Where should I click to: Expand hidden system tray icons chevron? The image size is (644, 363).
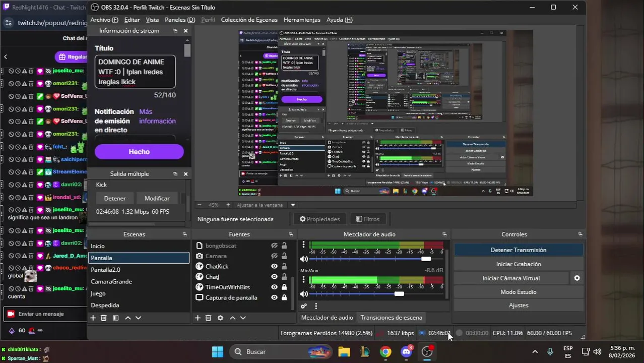tap(535, 352)
